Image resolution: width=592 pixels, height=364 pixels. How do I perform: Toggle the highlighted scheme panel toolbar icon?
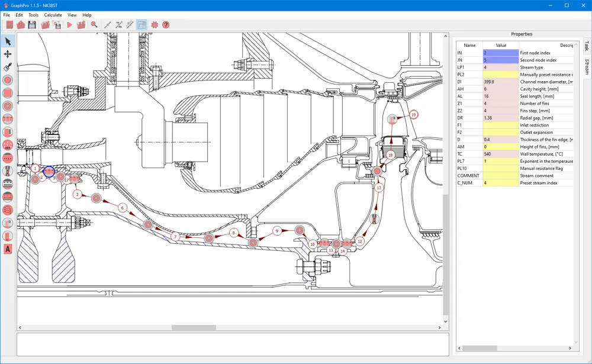pos(141,25)
